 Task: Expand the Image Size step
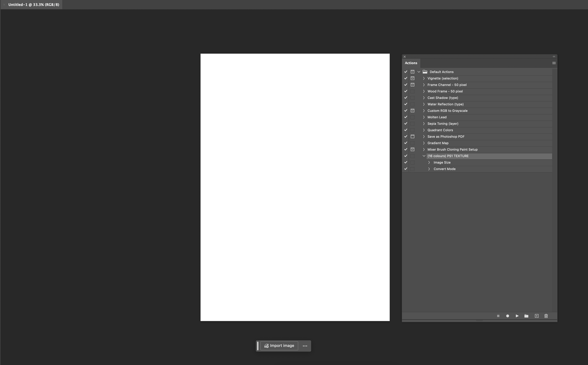coord(429,161)
